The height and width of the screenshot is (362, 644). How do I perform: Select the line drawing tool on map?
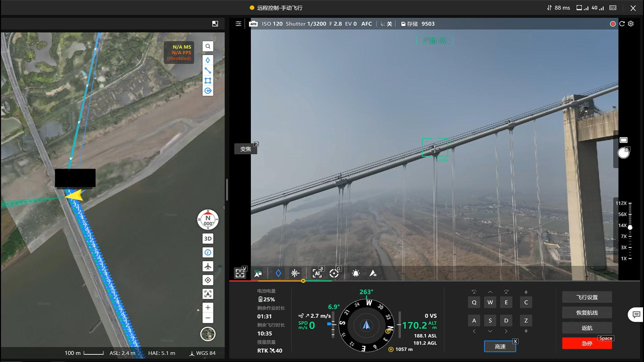pos(208,70)
